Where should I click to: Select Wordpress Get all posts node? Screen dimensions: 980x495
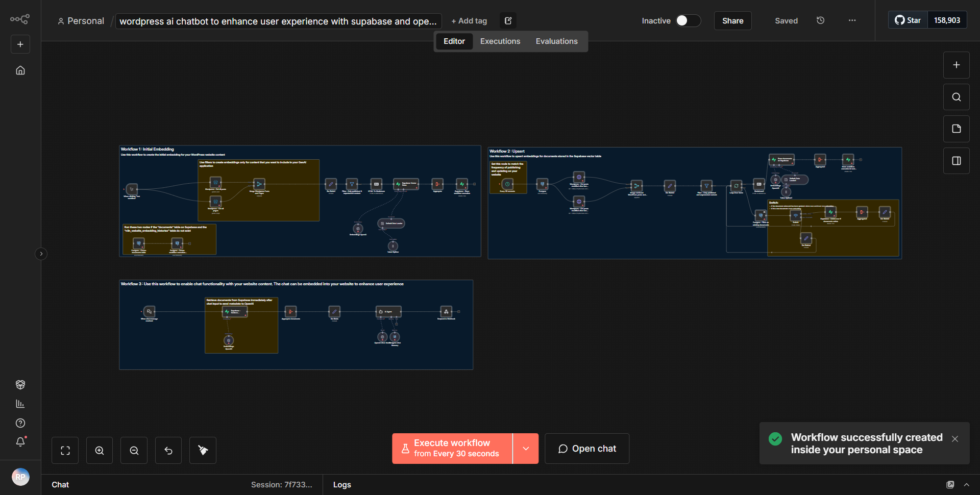[x=216, y=182]
